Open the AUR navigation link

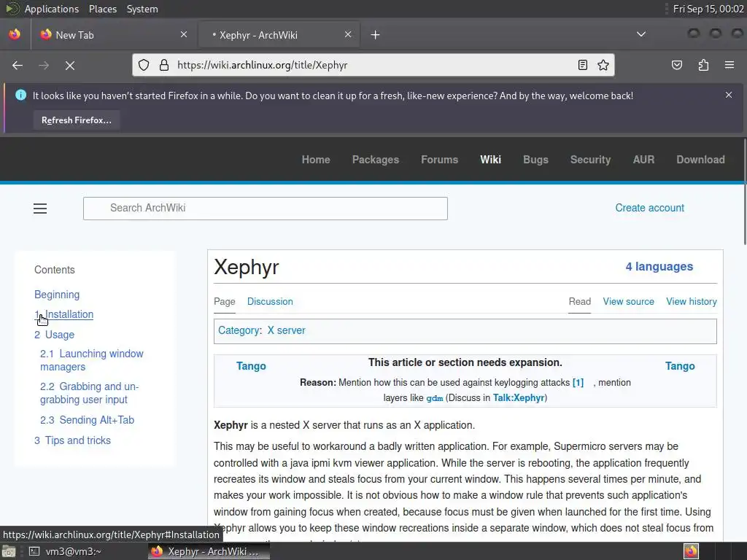pyautogui.click(x=643, y=160)
